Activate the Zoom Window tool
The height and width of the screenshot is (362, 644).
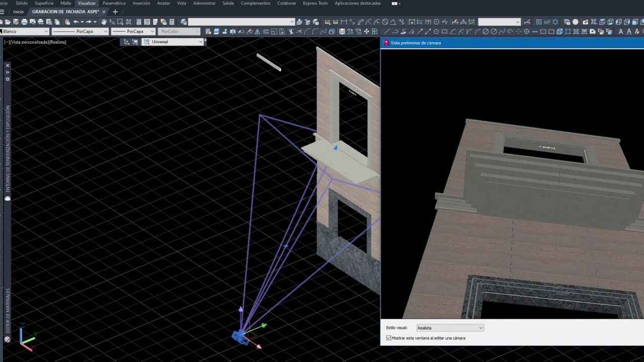120,22
